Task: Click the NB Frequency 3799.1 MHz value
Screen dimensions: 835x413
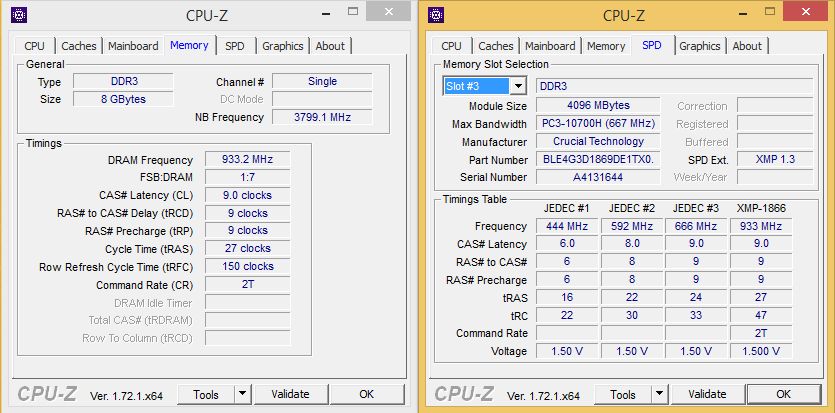Action: pos(322,117)
